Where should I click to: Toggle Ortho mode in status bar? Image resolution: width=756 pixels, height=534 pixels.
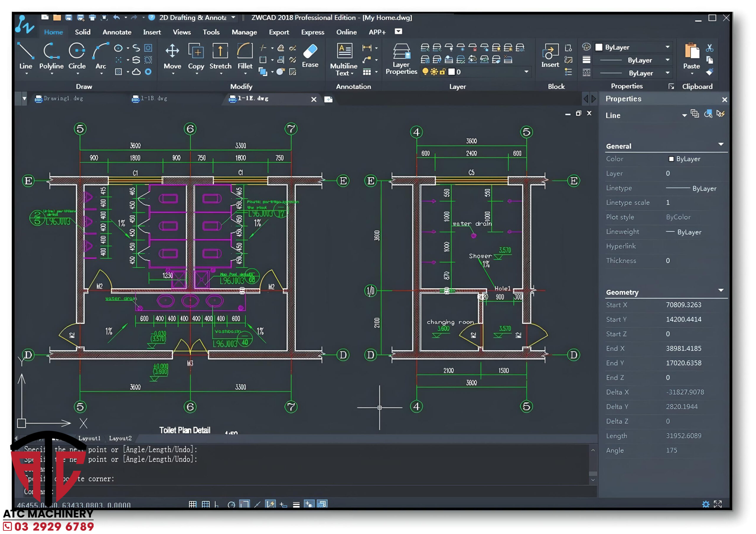point(217,504)
